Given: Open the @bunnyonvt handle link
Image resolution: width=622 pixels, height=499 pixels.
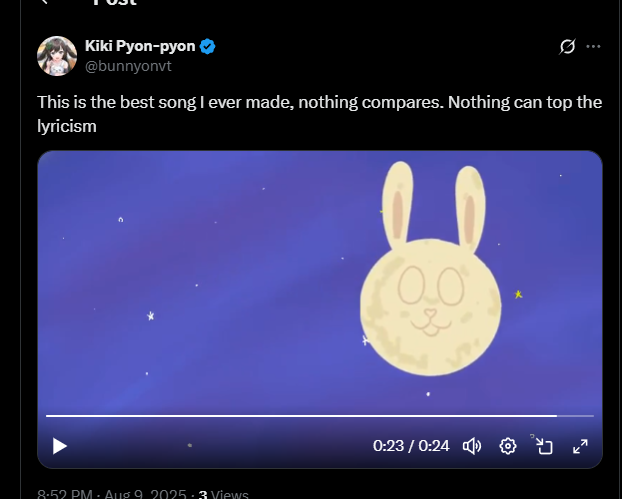Looking at the screenshot, I should coord(125,64).
